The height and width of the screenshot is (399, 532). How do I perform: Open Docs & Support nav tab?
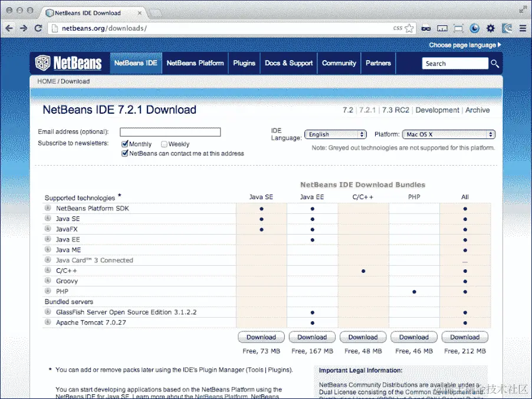coord(289,63)
